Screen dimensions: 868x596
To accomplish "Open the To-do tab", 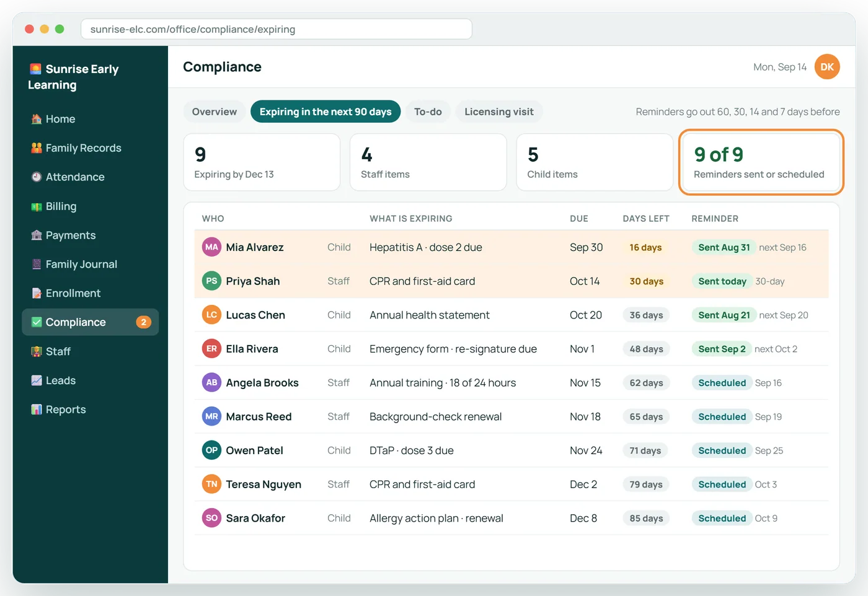I will [428, 112].
